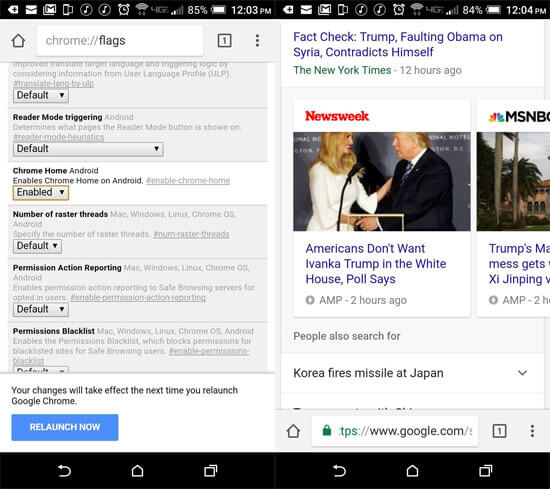The image size is (550, 489).
Task: Open three-dot menu in bottom google.com toolbar
Action: point(532,431)
